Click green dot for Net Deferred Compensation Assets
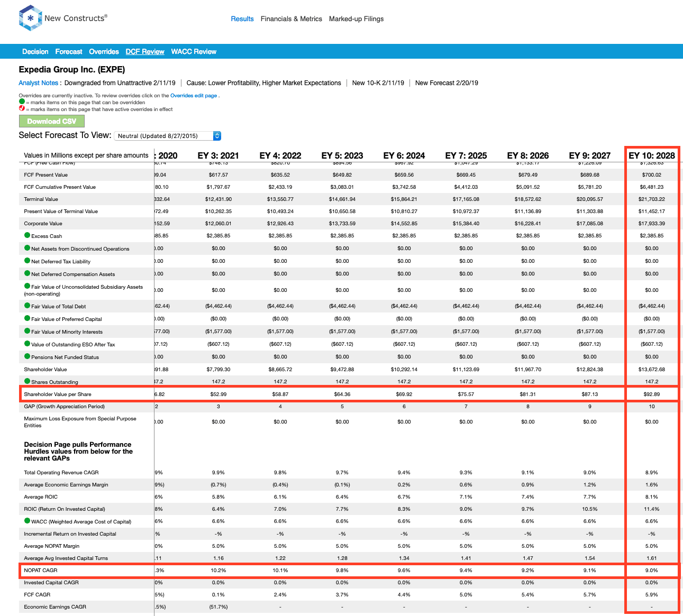The height and width of the screenshot is (616, 683). click(27, 273)
